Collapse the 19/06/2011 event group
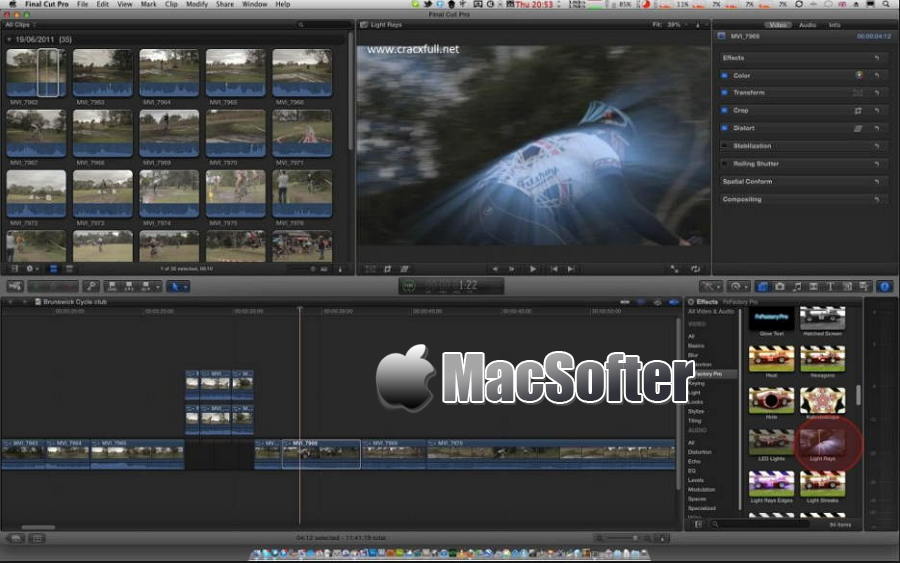Image resolution: width=900 pixels, height=563 pixels. (x=9, y=40)
